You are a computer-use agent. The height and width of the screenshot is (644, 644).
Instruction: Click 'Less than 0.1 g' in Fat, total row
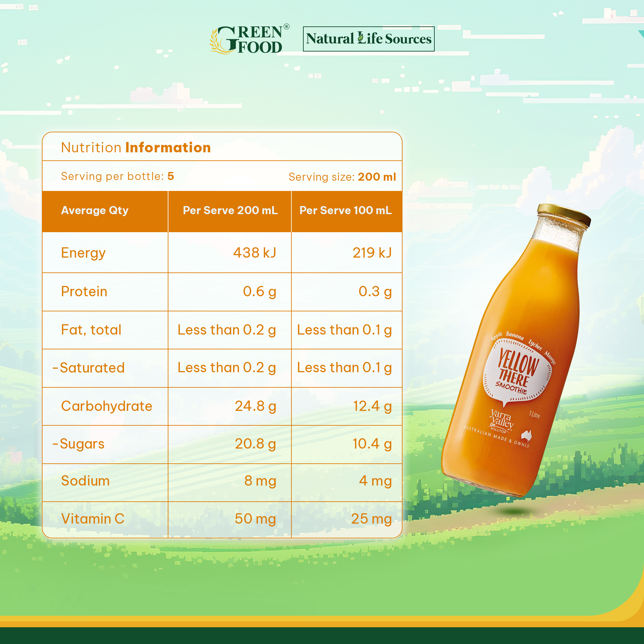344,330
